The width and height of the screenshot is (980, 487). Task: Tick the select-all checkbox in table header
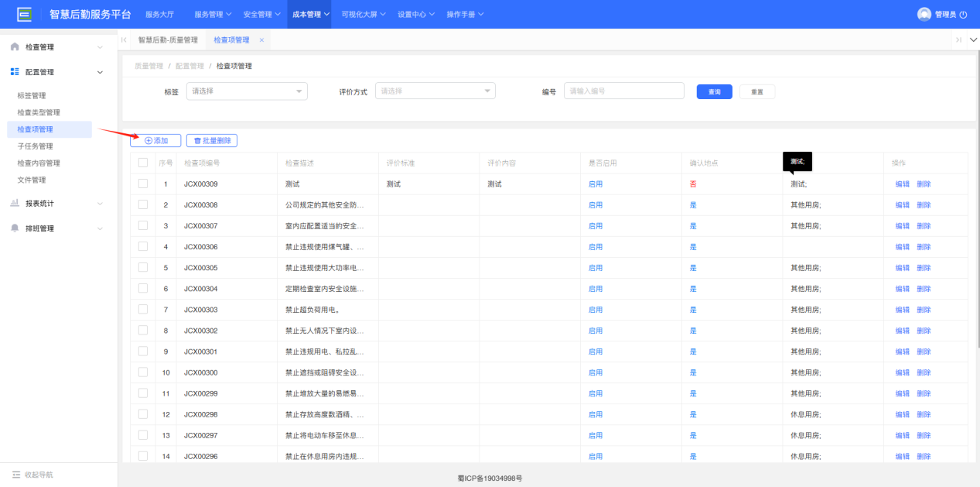(x=142, y=163)
